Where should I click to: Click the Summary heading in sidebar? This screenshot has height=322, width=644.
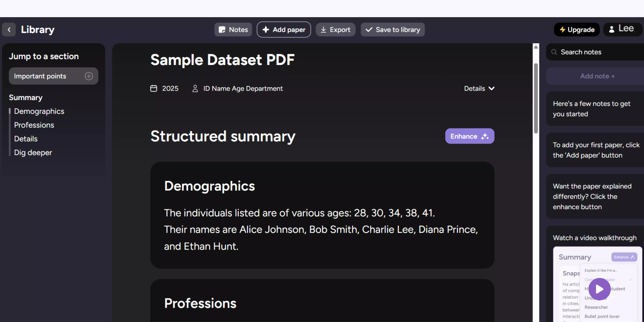point(26,97)
